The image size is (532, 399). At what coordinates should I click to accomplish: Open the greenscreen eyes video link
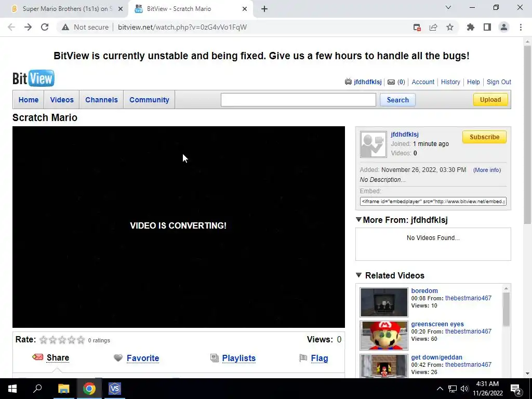437,324
